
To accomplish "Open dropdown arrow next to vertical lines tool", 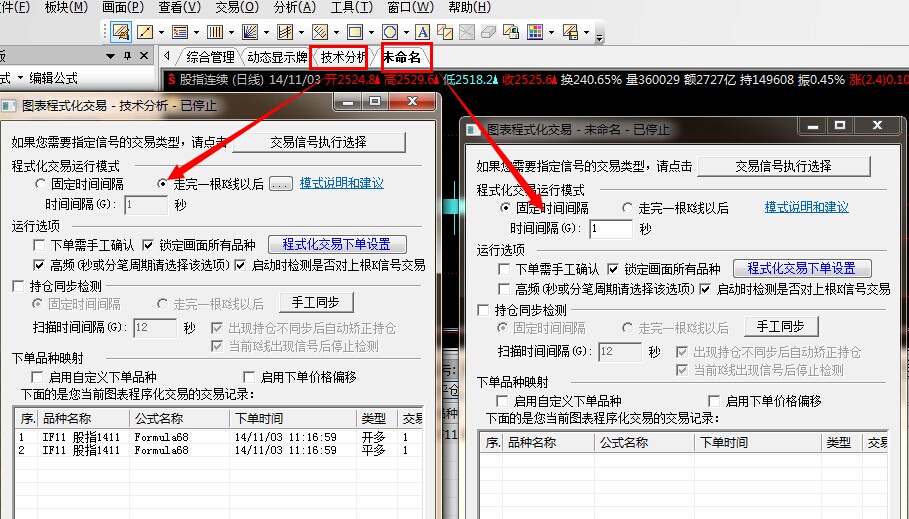I will tap(231, 32).
